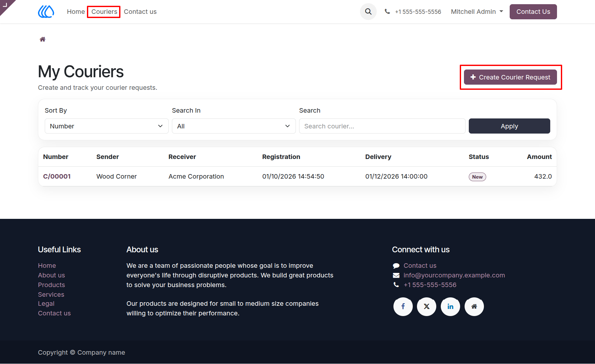
Task: Click the New status badge
Action: coord(477,177)
